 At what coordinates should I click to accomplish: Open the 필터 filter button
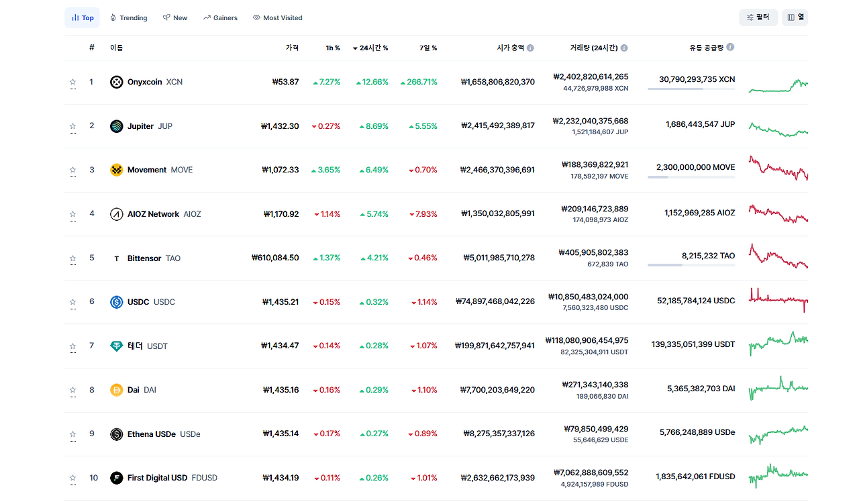click(x=758, y=17)
